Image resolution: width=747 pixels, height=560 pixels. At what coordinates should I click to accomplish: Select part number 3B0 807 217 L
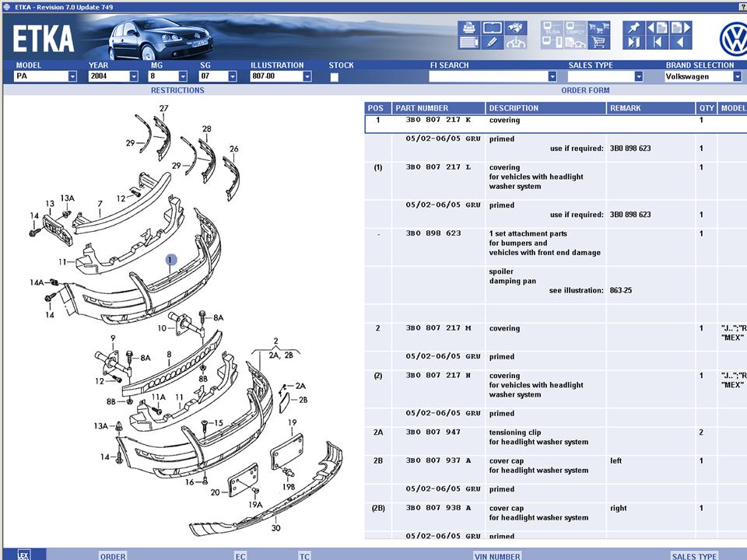click(438, 167)
